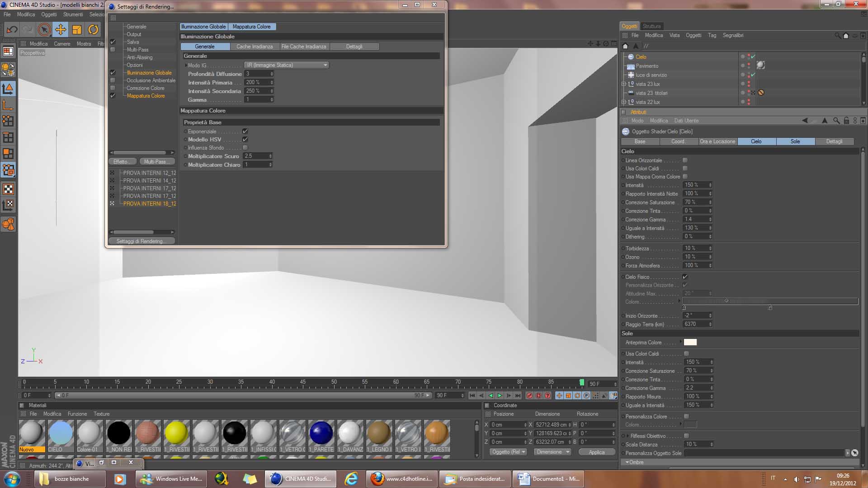
Task: Open the Sole attribute tab
Action: click(x=795, y=141)
